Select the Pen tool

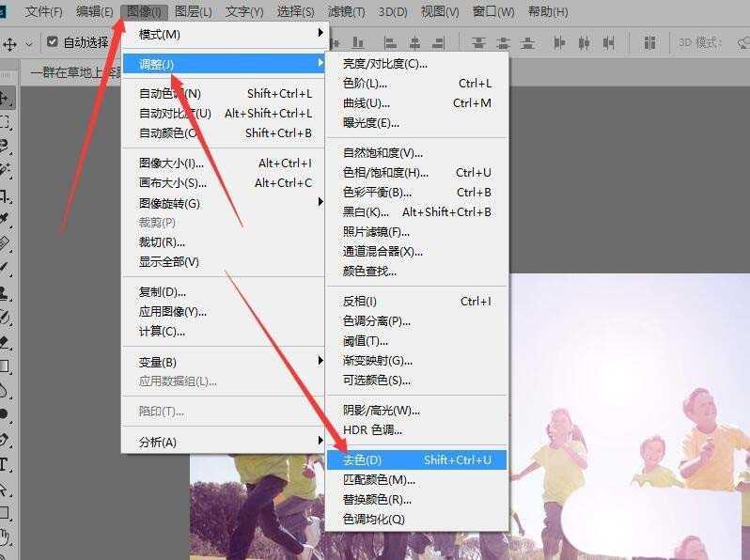pyautogui.click(x=5, y=439)
